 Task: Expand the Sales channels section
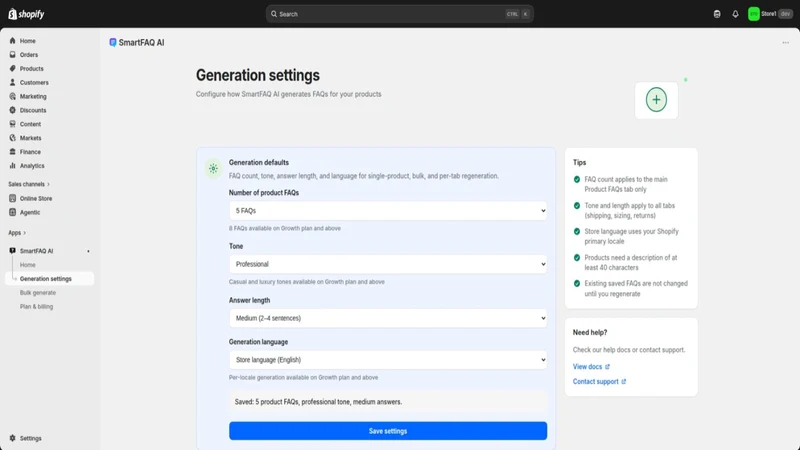[29, 184]
